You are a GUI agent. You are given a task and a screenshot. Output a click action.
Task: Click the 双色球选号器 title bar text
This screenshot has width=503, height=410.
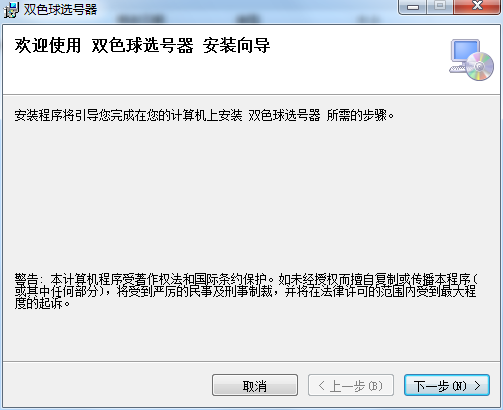pyautogui.click(x=60, y=9)
